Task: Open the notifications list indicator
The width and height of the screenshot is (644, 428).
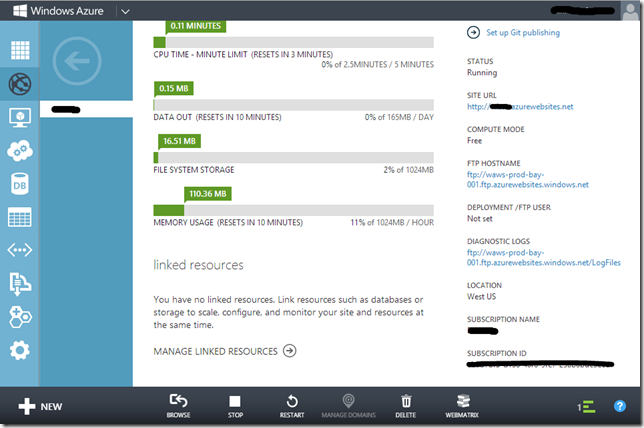Action: pos(586,407)
